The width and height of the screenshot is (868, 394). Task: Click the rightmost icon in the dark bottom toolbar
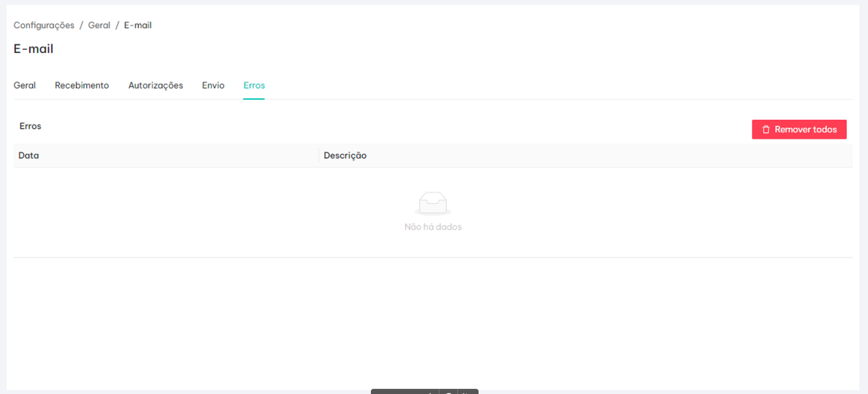coord(468,392)
